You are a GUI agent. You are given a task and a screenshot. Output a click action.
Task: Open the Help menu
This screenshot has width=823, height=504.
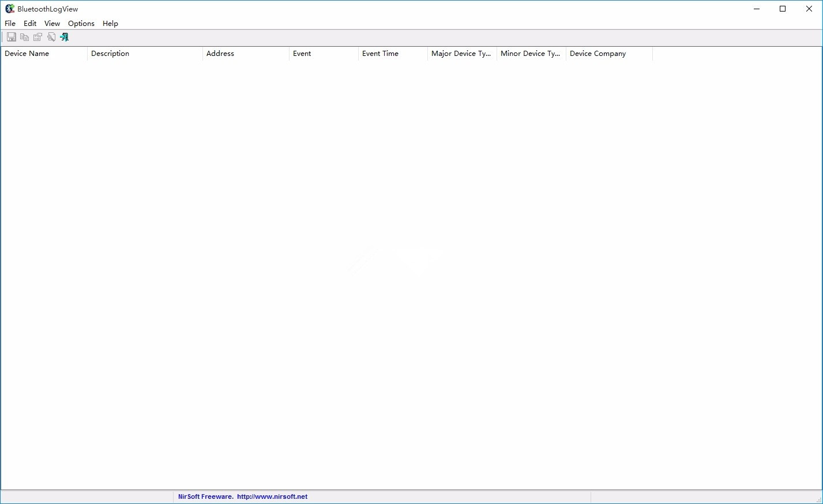coord(110,23)
